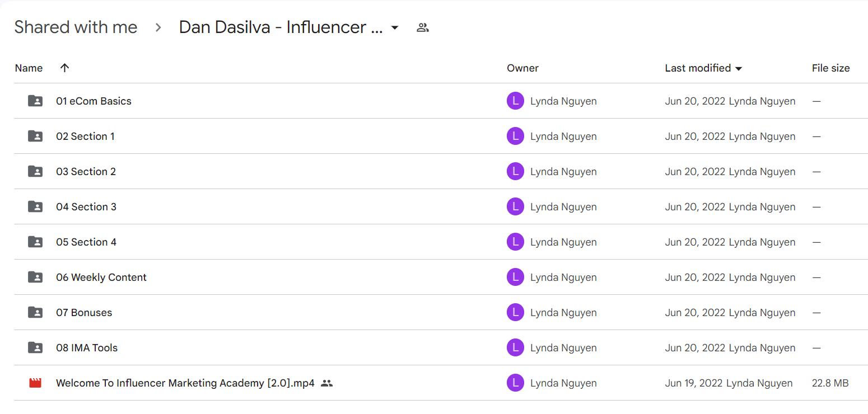Click Lynda Nguyen avatar in 03 Section 2 row

[x=515, y=172]
